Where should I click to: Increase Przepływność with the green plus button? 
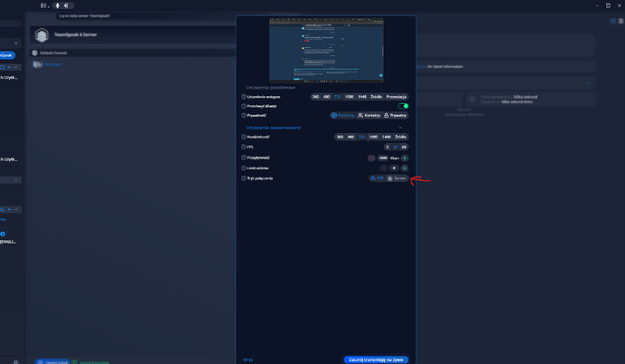pos(404,158)
